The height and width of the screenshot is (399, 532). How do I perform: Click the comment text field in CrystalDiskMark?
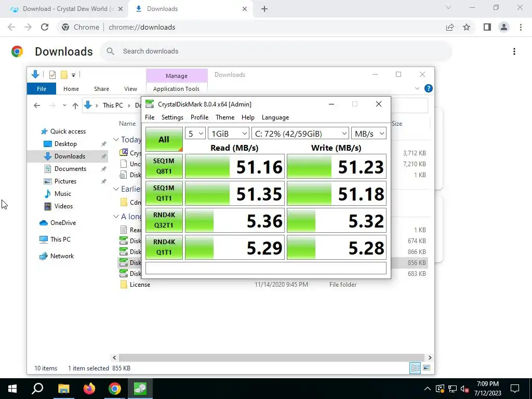265,268
